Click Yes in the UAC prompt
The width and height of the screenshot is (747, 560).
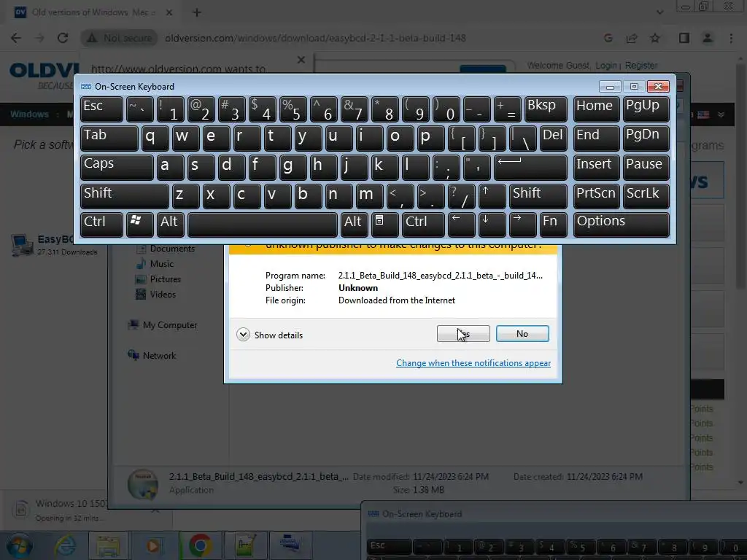tap(463, 333)
